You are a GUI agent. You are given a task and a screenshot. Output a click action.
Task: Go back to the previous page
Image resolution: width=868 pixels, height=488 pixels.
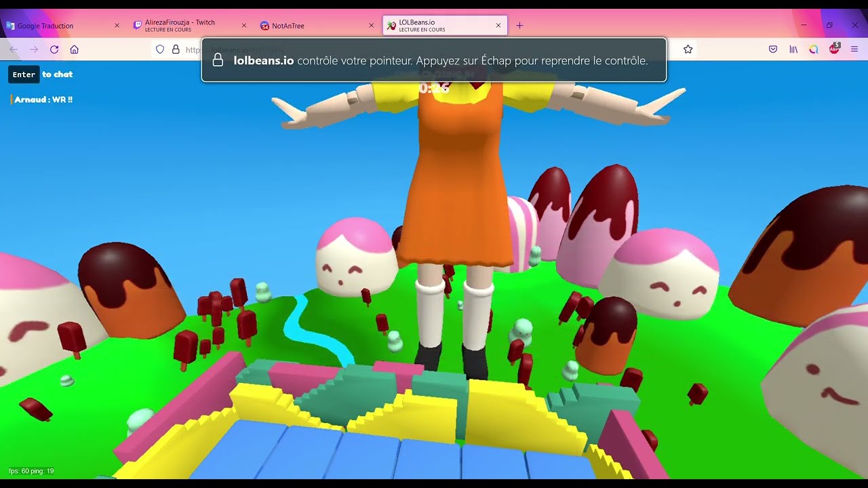coord(14,49)
